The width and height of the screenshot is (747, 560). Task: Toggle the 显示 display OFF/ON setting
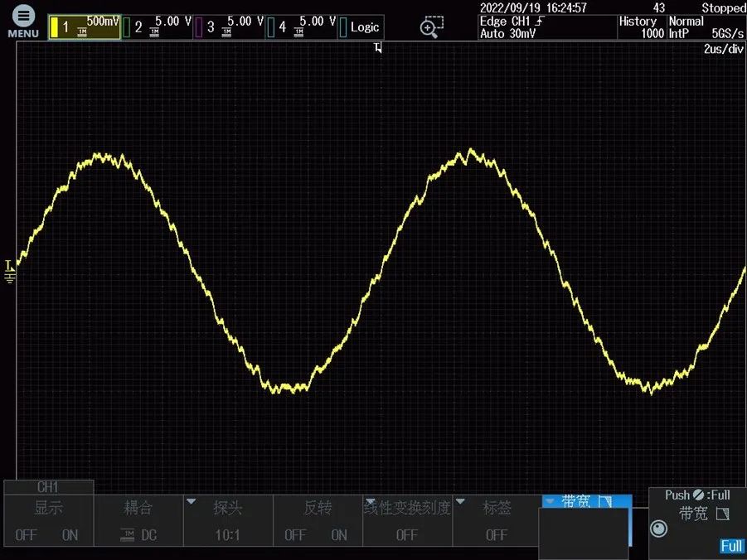[48, 521]
